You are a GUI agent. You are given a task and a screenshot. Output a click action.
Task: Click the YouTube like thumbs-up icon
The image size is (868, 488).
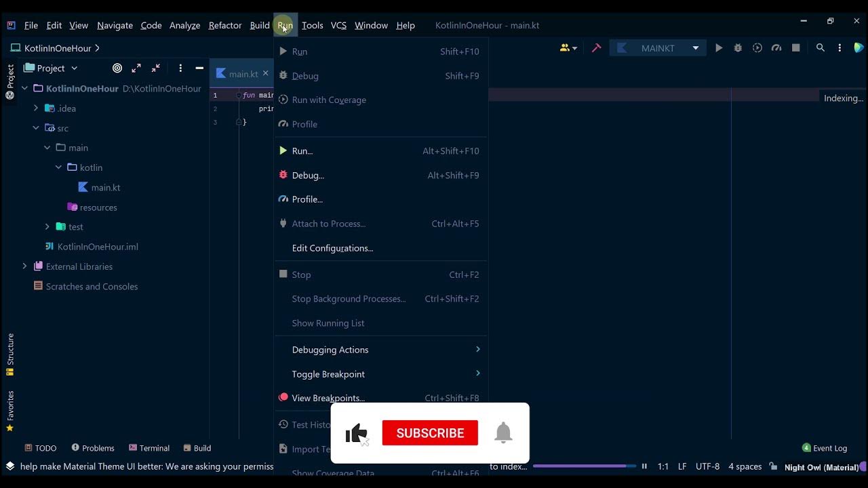[x=357, y=433]
